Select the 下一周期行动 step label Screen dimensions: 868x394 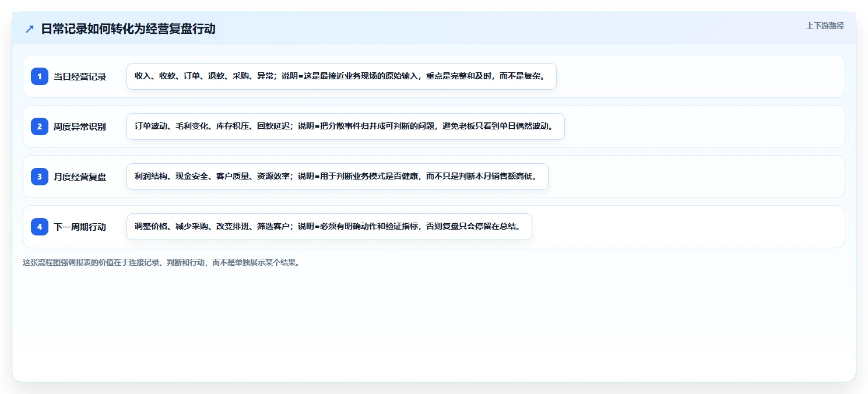pyautogui.click(x=80, y=227)
